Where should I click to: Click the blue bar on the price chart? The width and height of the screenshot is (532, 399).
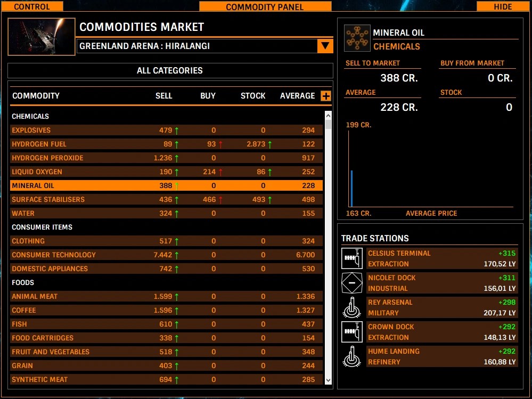(351, 189)
